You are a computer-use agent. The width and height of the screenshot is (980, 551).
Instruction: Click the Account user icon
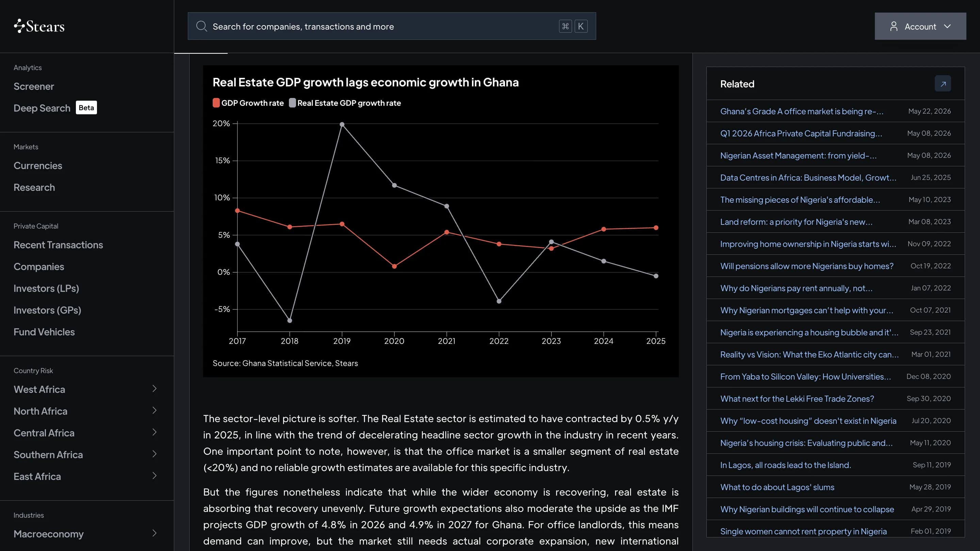(x=894, y=26)
